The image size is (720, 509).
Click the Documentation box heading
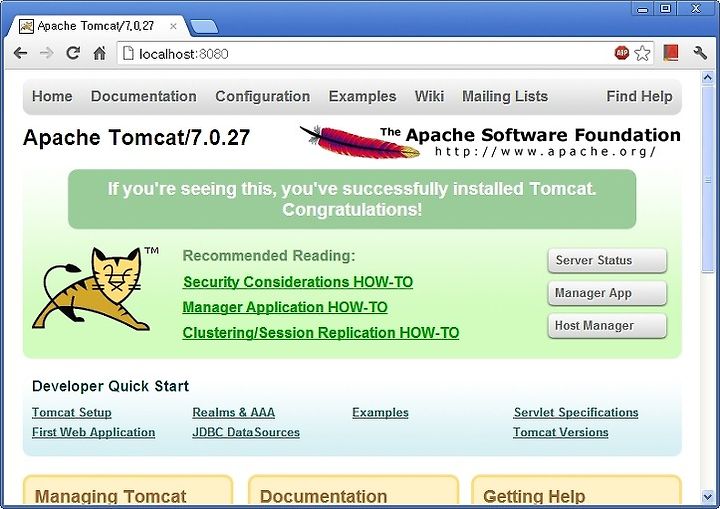323,496
